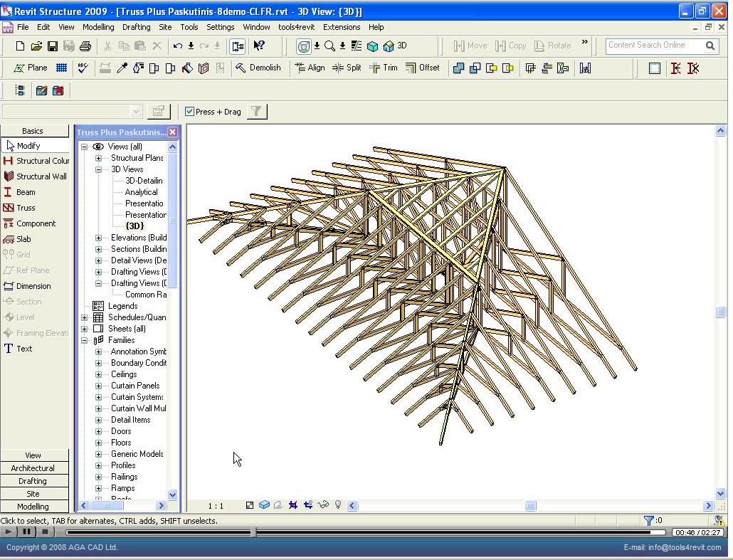Click the Crop region icon in view bar

pyautogui.click(x=293, y=504)
